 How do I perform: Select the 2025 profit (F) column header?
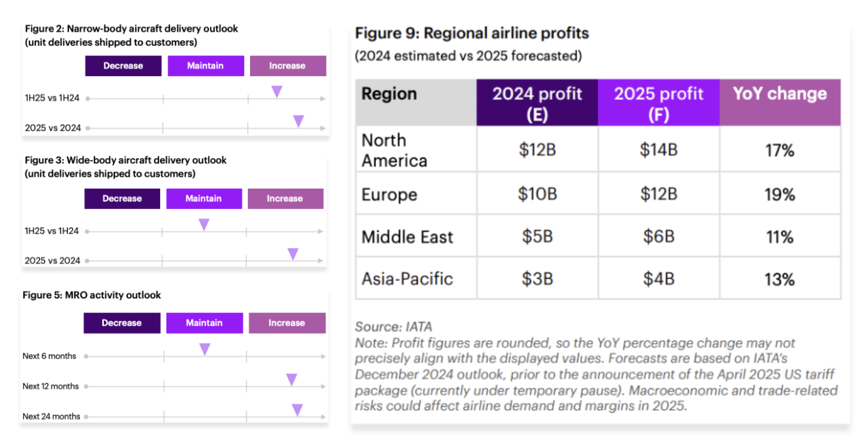(x=659, y=103)
